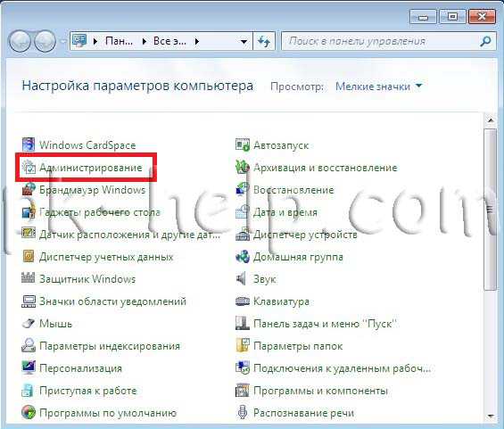Open the Диспетчер устройств link text
504x429 pixels.
tap(305, 235)
